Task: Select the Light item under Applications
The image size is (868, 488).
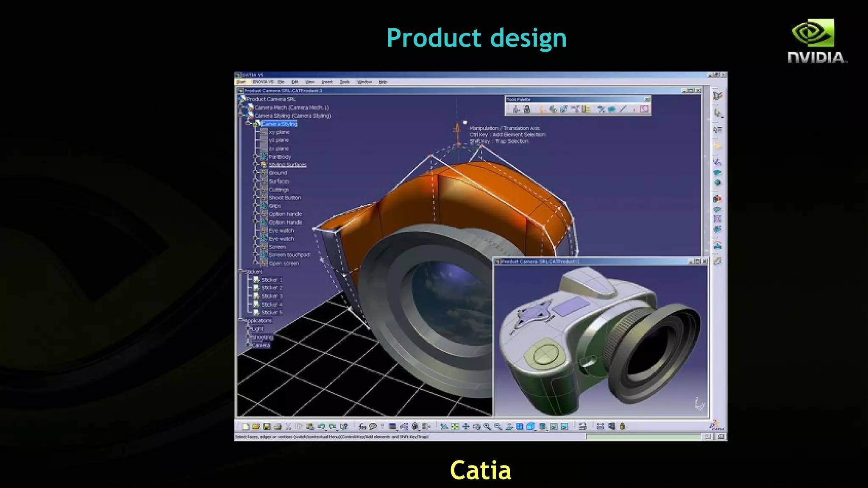Action: pyautogui.click(x=257, y=329)
